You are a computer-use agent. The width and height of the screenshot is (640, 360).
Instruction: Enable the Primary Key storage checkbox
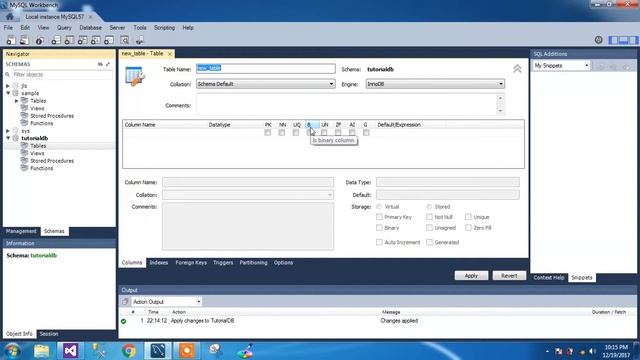click(379, 217)
